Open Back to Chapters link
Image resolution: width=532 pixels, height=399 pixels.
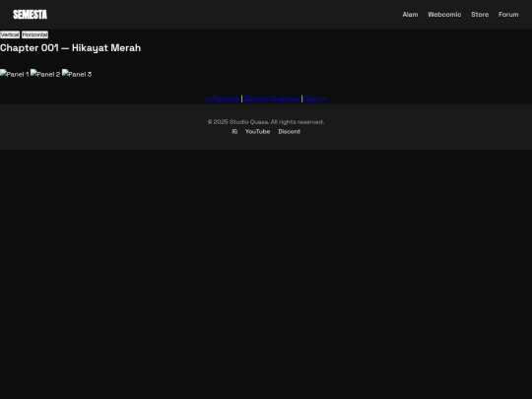pos(272,99)
